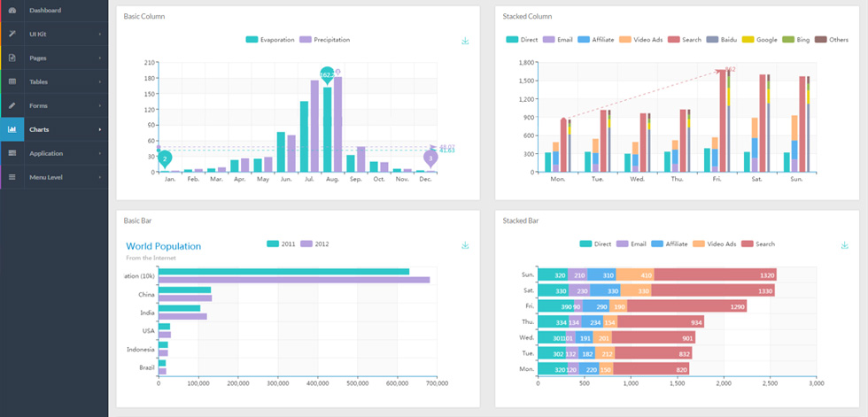Click the China 2011 population bar
The image size is (868, 417).
pyautogui.click(x=184, y=290)
